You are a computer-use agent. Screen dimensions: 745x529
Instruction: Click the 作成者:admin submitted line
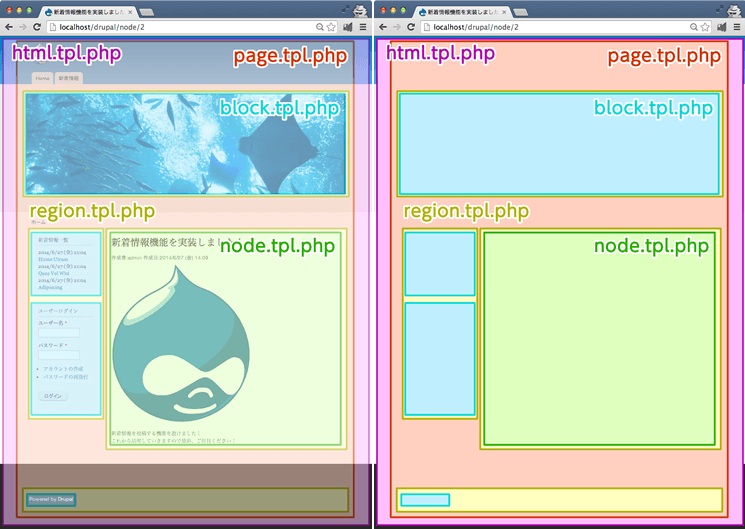click(160, 258)
